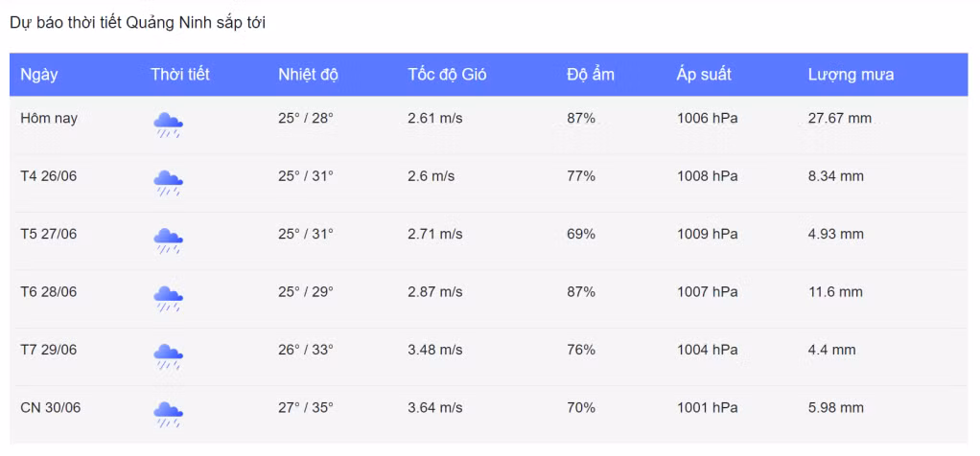
Task: Click temperature 25° / 31° for T5 27/06
Action: coord(306,235)
